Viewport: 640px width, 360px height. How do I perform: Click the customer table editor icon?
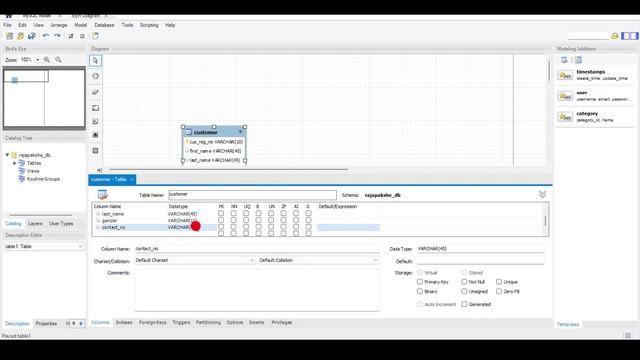(x=102, y=195)
